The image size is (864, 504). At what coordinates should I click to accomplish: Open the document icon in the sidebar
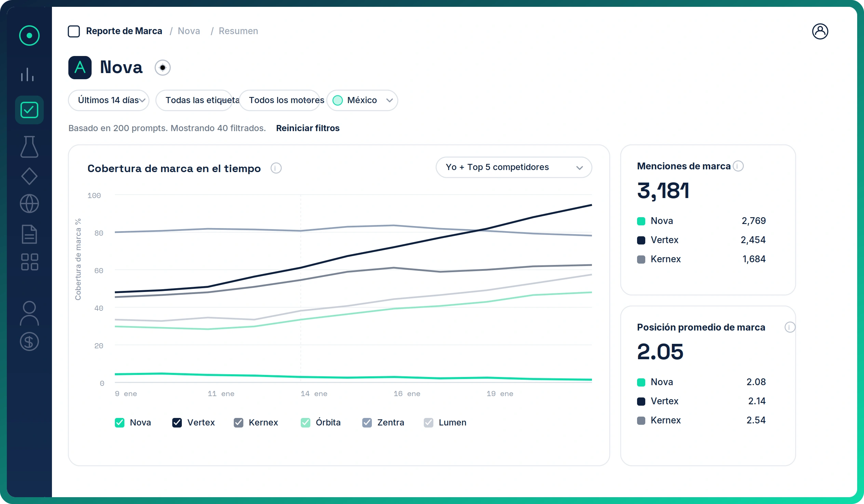(29, 234)
